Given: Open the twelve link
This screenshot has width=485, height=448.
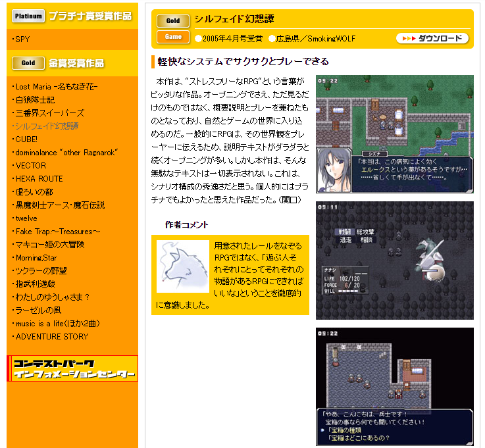Looking at the screenshot, I should tap(26, 218).
